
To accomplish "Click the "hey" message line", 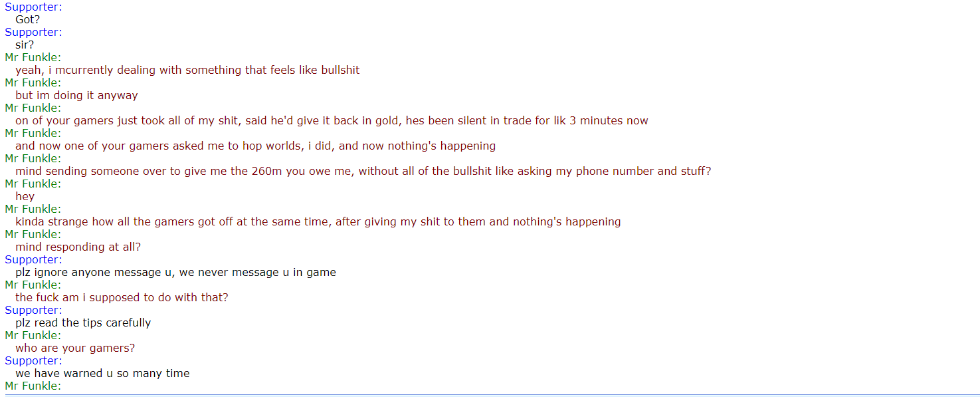I will 25,196.
